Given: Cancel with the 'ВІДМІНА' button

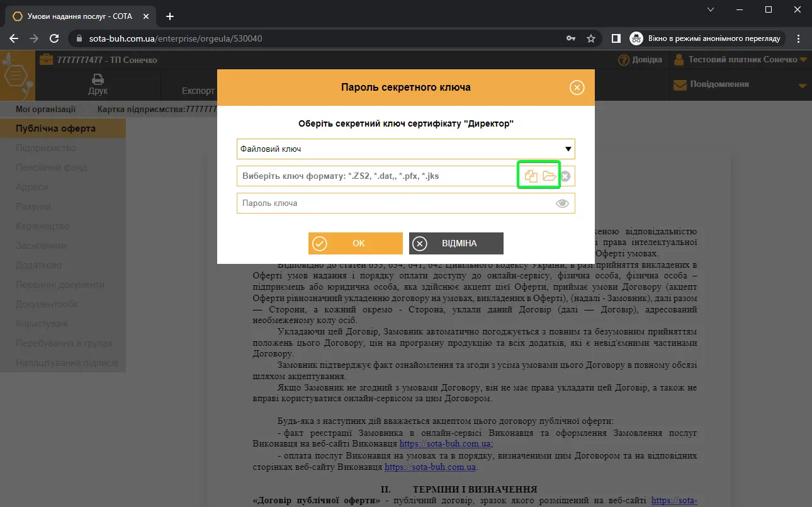Looking at the screenshot, I should (456, 243).
